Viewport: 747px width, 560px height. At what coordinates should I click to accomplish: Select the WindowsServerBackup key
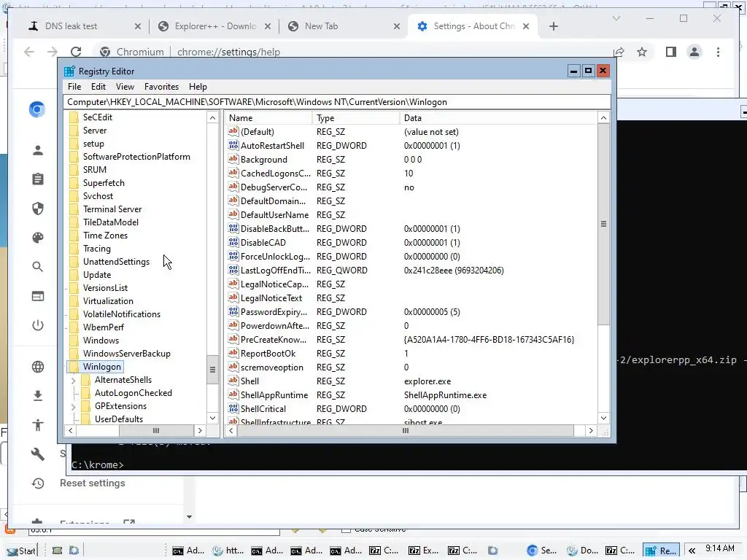tap(127, 354)
